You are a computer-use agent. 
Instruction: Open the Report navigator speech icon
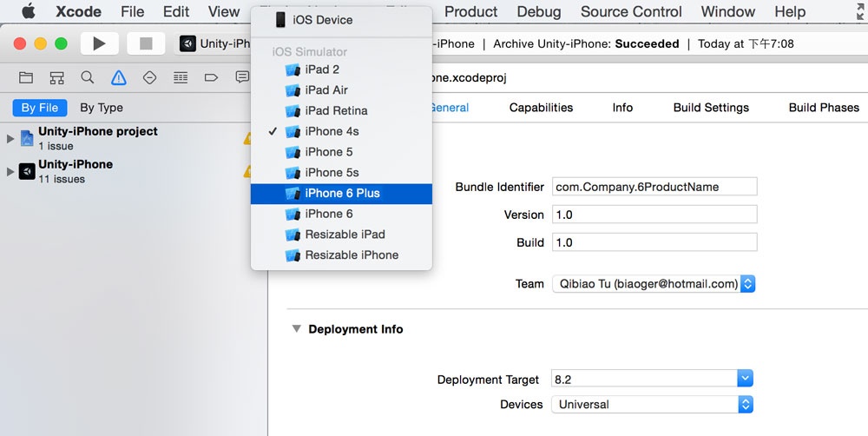pos(242,77)
